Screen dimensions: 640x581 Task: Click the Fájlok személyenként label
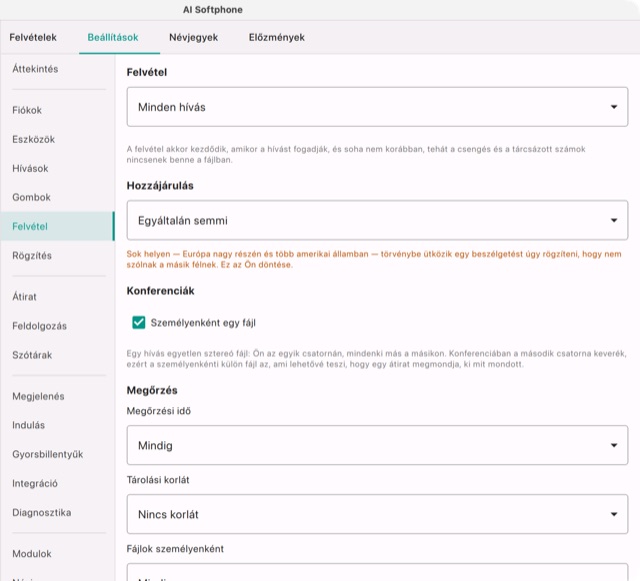175,549
